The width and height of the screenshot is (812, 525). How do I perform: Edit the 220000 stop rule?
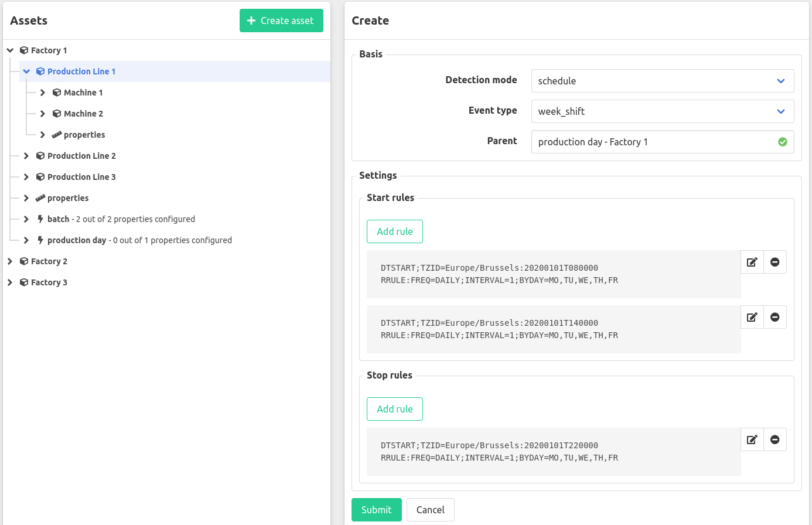tap(752, 439)
